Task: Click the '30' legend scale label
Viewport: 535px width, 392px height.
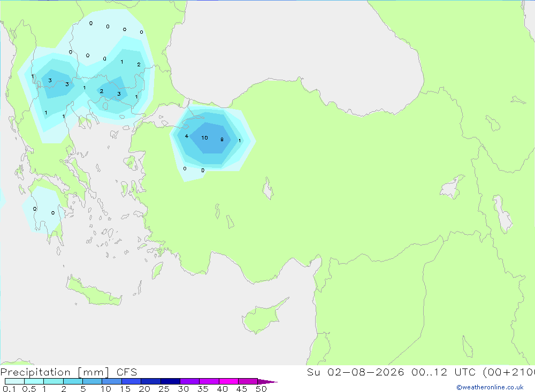Action: (x=184, y=389)
